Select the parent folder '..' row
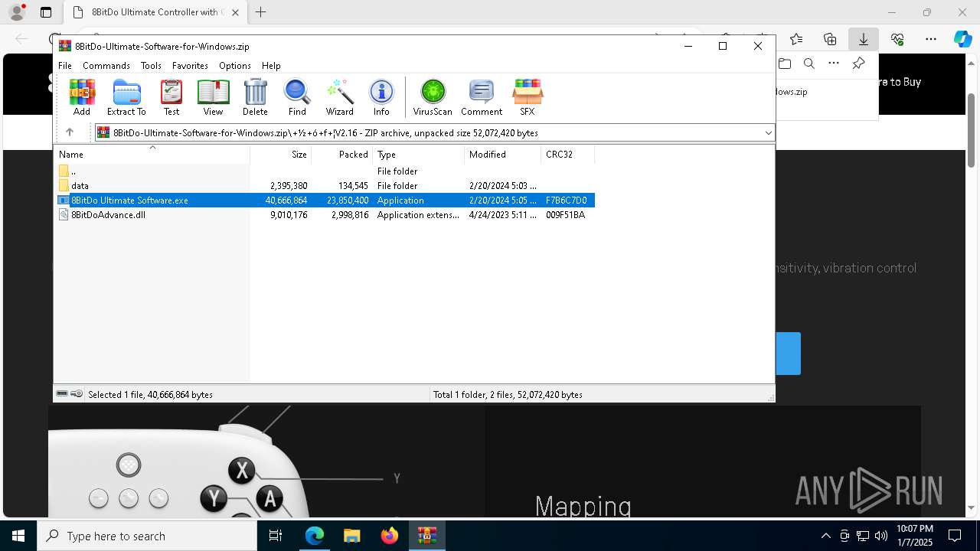This screenshot has height=551, width=980. coord(325,171)
